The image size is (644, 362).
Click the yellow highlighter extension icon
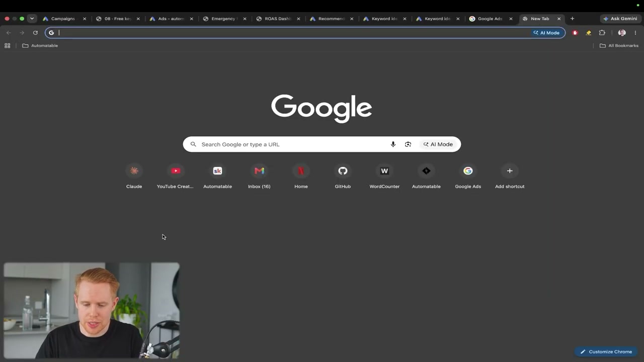pos(589,33)
